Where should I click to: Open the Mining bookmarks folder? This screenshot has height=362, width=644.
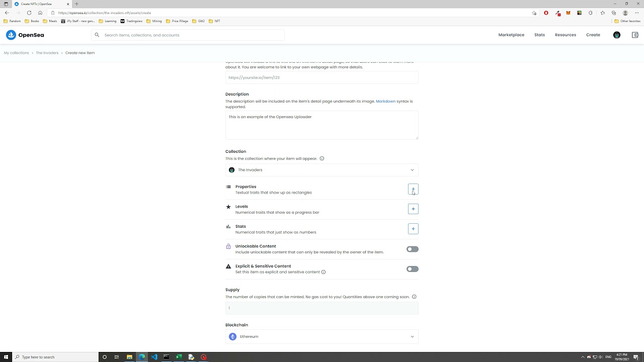pos(154,21)
